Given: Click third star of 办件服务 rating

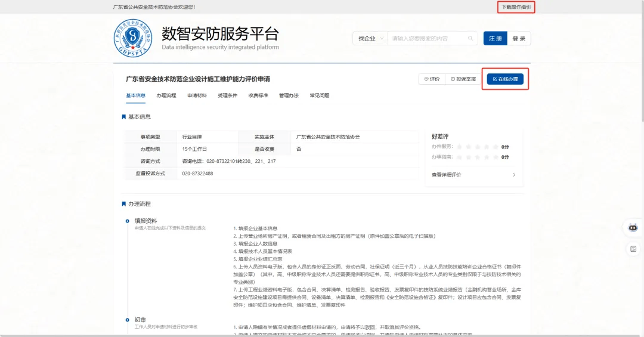Looking at the screenshot, I should tap(478, 147).
